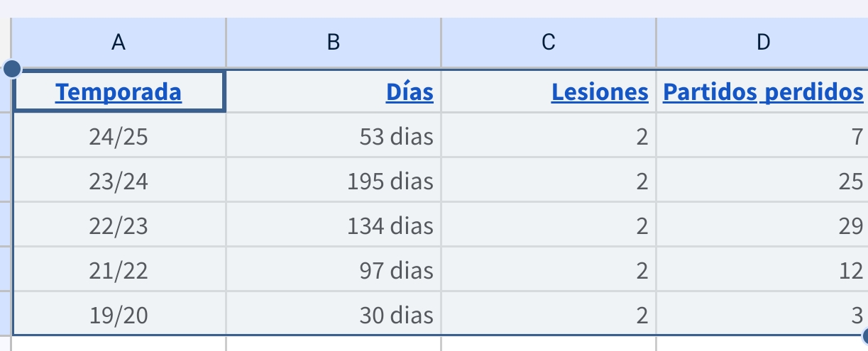Select the cell containing 24/25

pyautogui.click(x=119, y=135)
